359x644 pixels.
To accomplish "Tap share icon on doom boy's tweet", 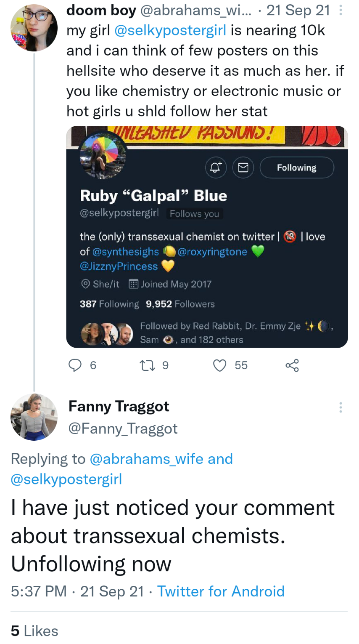I will (292, 365).
